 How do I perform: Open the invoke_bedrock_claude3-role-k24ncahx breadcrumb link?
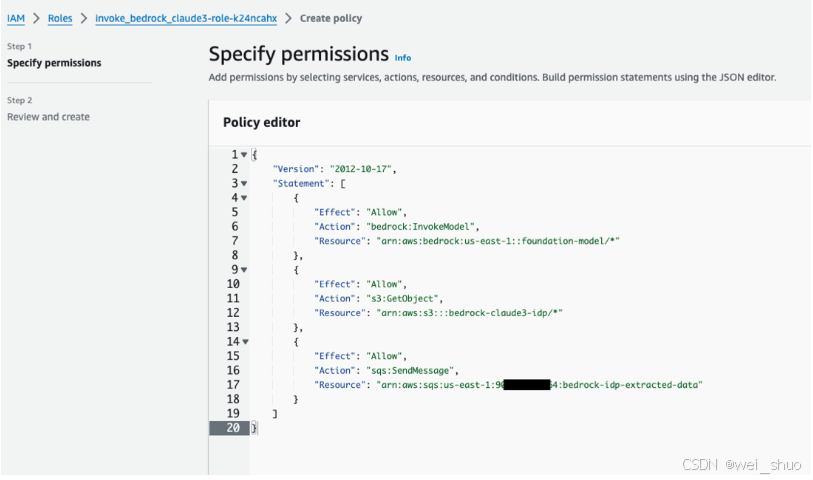pyautogui.click(x=186, y=19)
